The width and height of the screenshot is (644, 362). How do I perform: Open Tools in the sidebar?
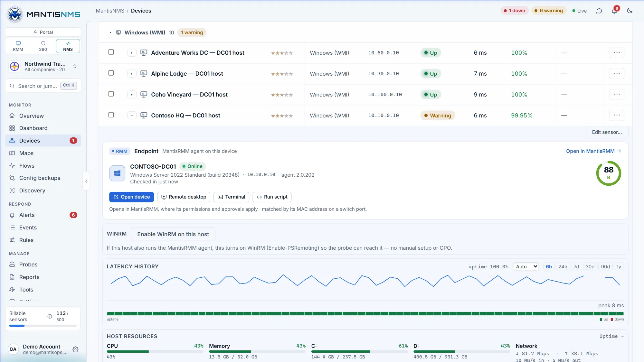pyautogui.click(x=43, y=290)
